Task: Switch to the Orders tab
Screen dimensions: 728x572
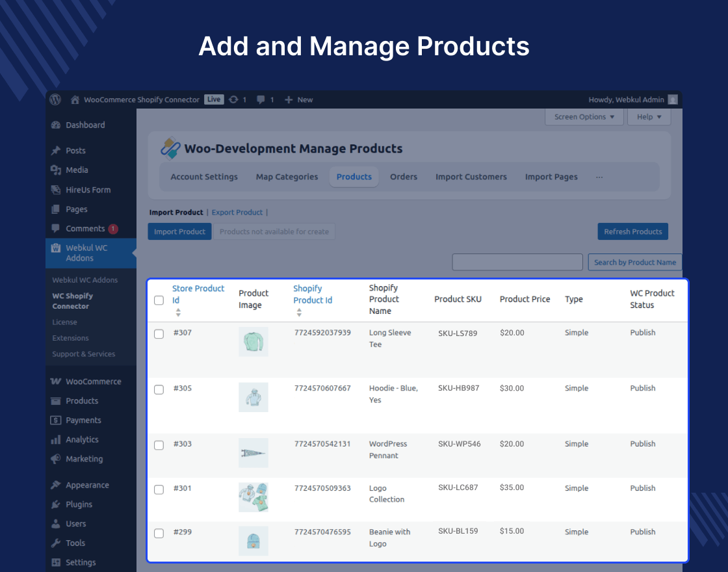Action: (x=404, y=177)
